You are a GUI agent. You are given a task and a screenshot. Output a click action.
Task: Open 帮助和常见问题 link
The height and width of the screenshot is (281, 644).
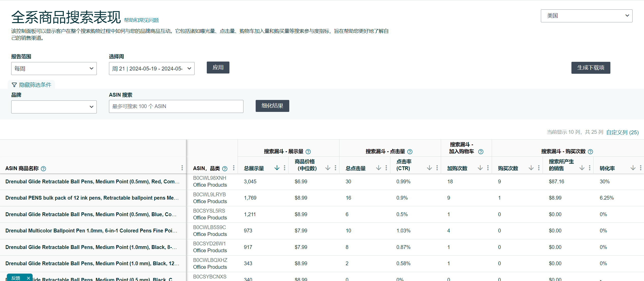point(141,20)
